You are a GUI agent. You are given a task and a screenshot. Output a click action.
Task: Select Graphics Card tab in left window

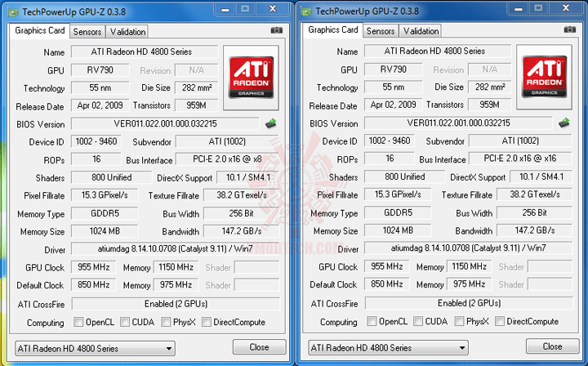[40, 31]
